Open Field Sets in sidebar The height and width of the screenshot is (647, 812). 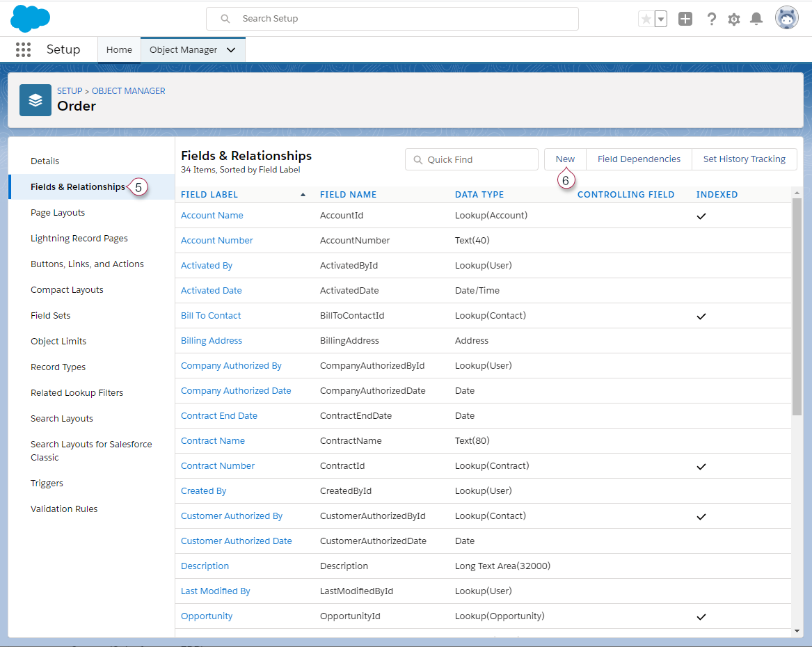[50, 316]
